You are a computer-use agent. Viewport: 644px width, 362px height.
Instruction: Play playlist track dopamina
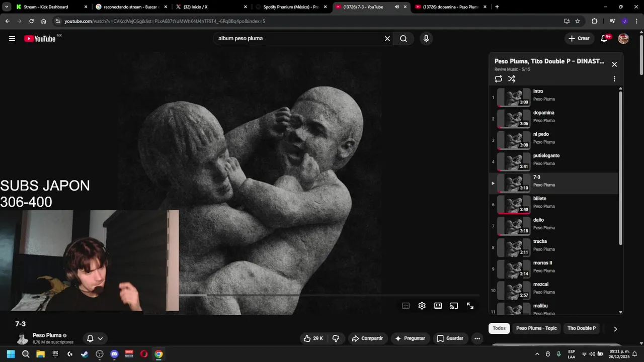pyautogui.click(x=553, y=119)
